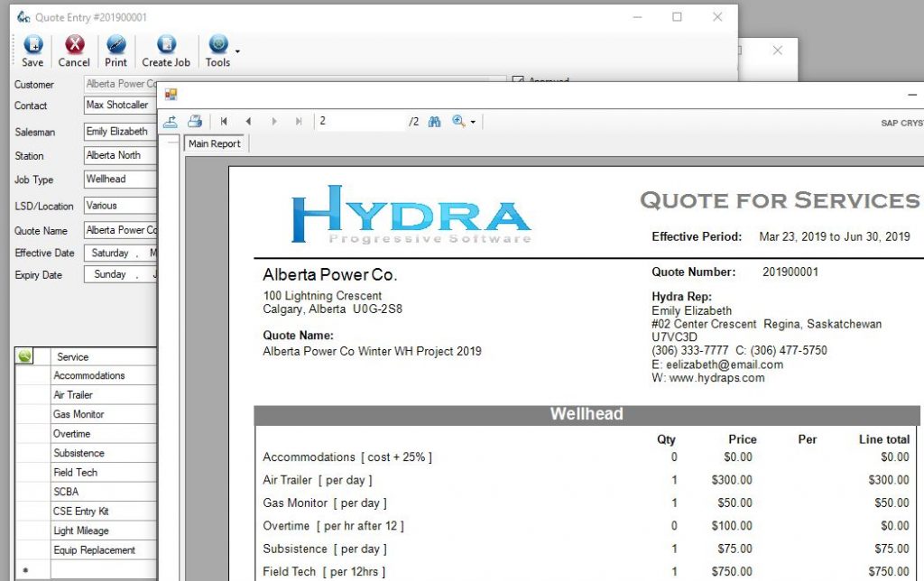Click Air Trailer $300.00 price in report
The width and height of the screenshot is (924, 581).
point(732,480)
